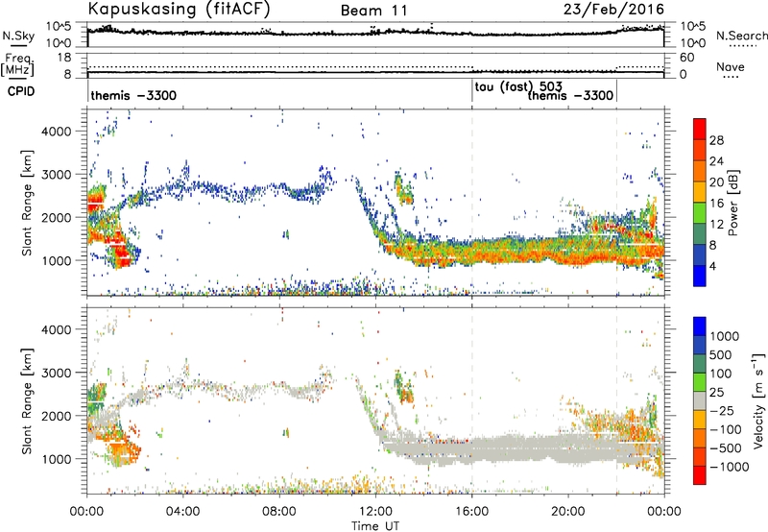
Task: Select the 'themis -3300' label beneath 'tau (fast) 503'
Action: click(570, 95)
